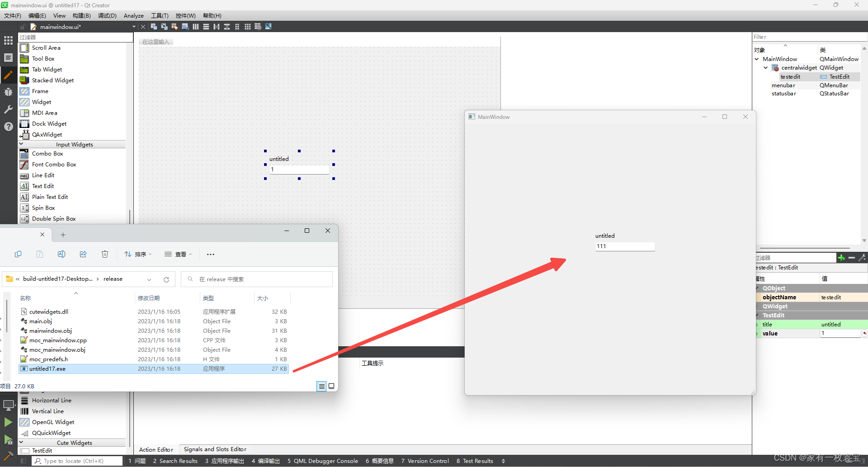Click the copy icon in File Explorer toolbar
Viewport: 868px width, 467px height.
click(x=18, y=254)
